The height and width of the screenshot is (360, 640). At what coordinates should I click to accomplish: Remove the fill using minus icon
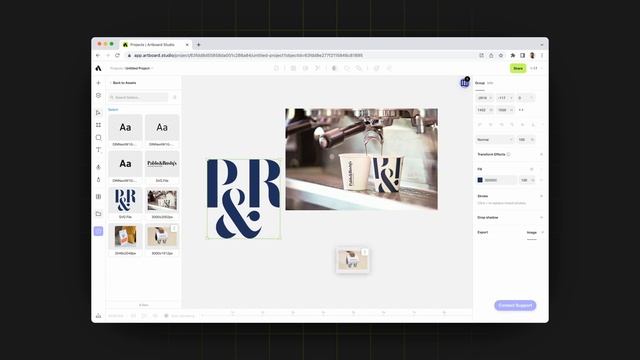(x=542, y=180)
